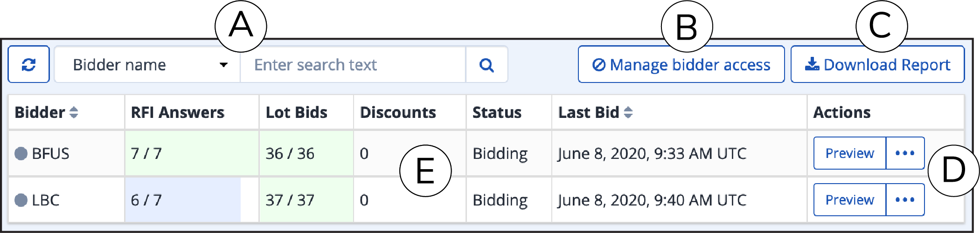Image resolution: width=980 pixels, height=233 pixels.
Task: Click BFUS Lot Bids 36 / 36 cell
Action: [x=306, y=153]
